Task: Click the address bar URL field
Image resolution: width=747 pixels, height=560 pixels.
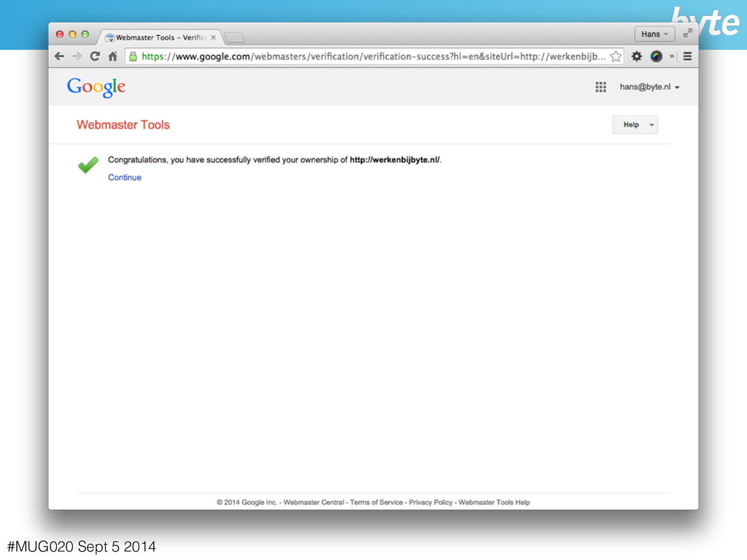Action: pyautogui.click(x=373, y=56)
